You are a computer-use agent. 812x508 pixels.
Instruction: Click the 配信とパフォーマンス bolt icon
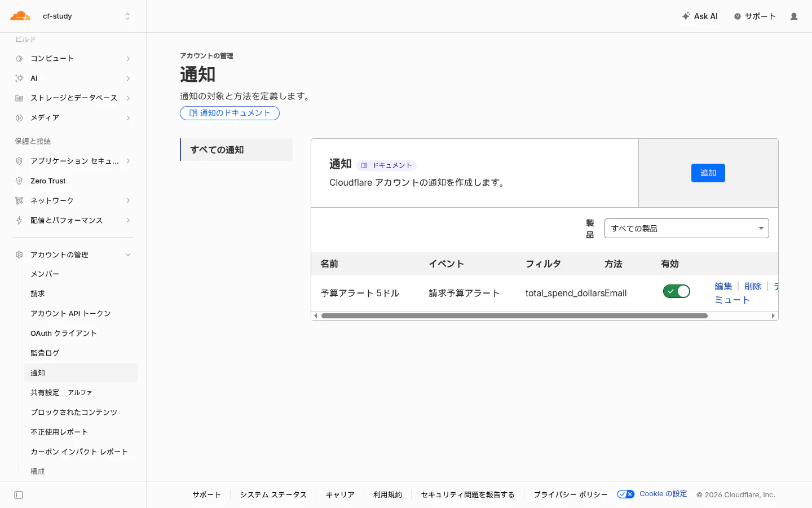[19, 220]
